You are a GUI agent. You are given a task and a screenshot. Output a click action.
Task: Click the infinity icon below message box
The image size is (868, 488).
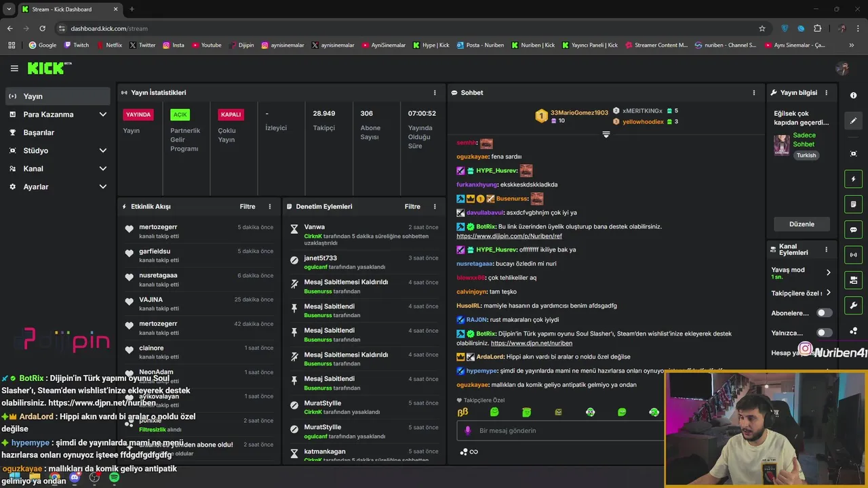(473, 452)
